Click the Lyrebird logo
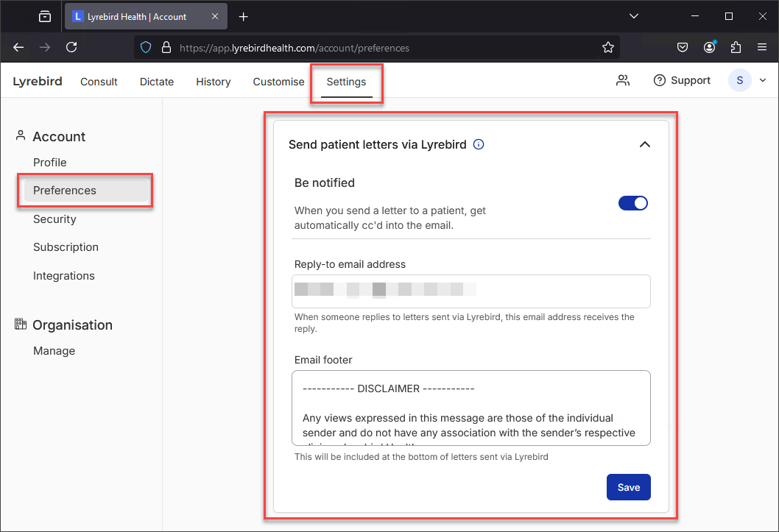 coord(38,82)
